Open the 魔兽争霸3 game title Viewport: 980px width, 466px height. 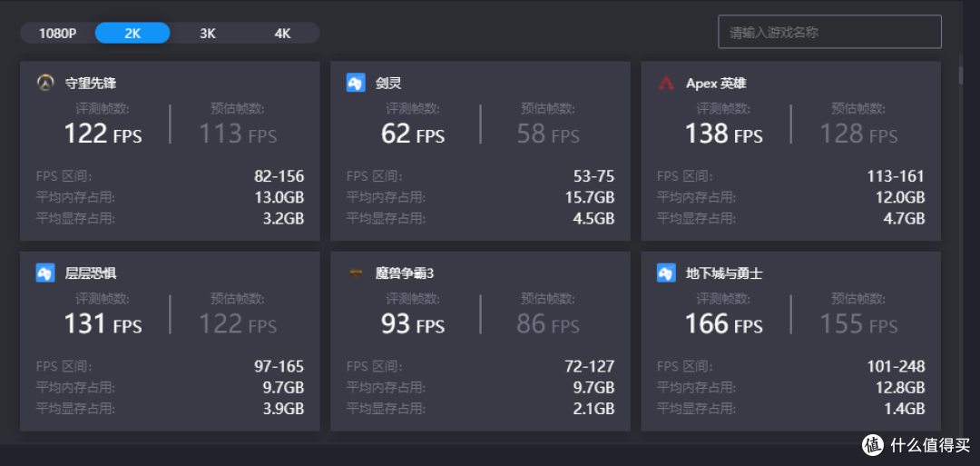coord(405,273)
